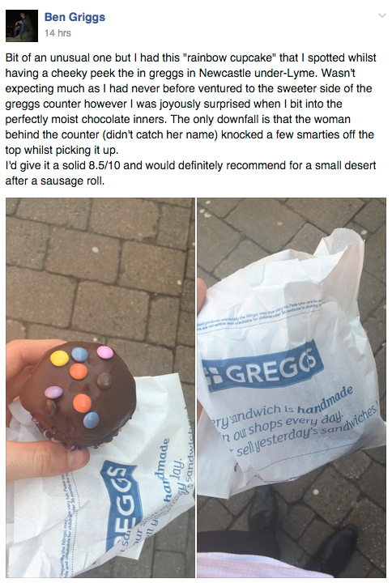Image resolution: width=392 pixels, height=583 pixels.
Task: Click the '8.5/10' rating in the post text
Action: pos(104,165)
